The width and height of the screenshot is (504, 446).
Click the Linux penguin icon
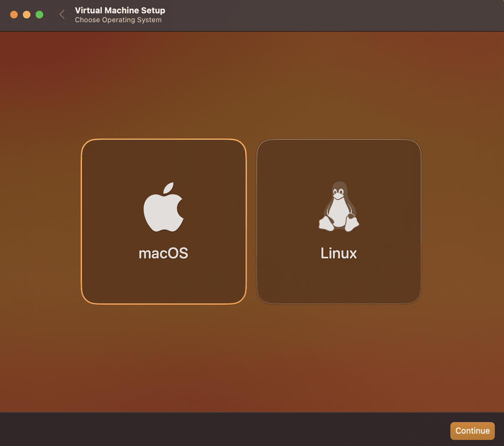339,206
